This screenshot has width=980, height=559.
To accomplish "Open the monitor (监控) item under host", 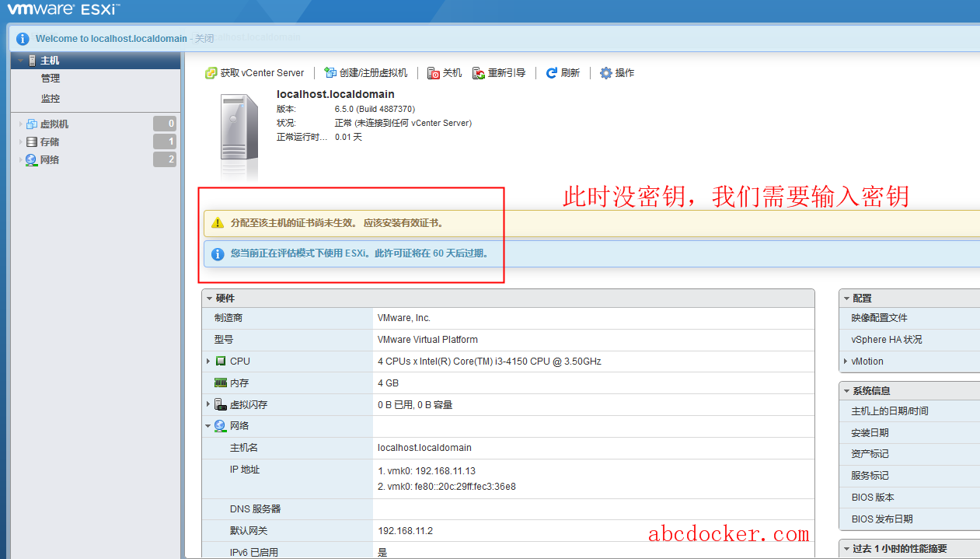I will pos(51,99).
